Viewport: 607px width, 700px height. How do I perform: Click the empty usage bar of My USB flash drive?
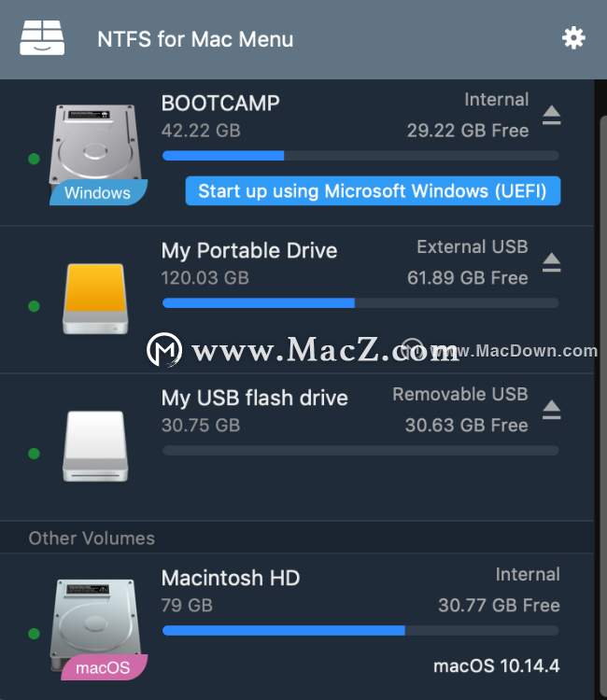coord(360,450)
